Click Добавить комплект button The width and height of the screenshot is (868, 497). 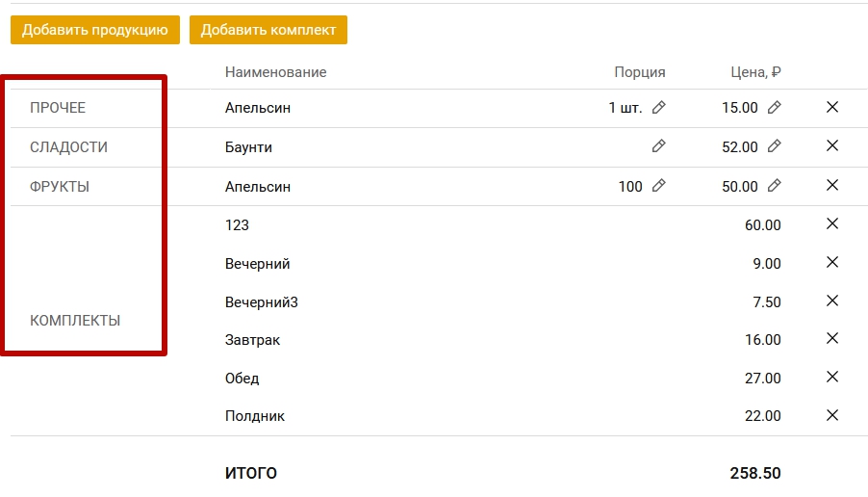pyautogui.click(x=268, y=30)
